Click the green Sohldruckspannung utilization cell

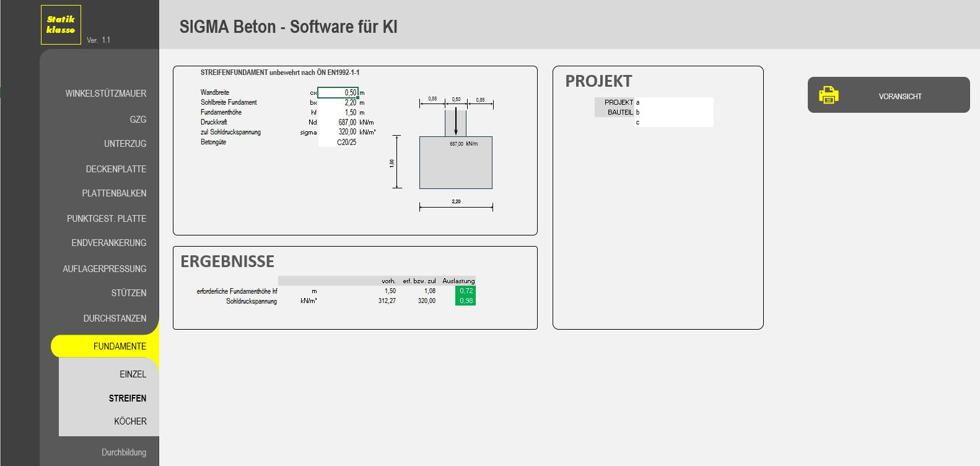[x=465, y=301]
